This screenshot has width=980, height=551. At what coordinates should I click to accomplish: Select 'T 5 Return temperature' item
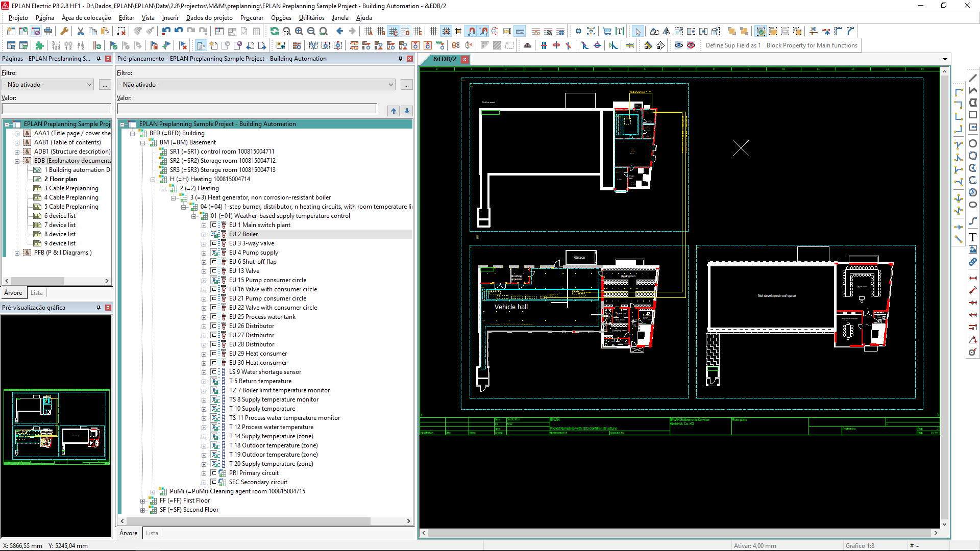pos(260,381)
